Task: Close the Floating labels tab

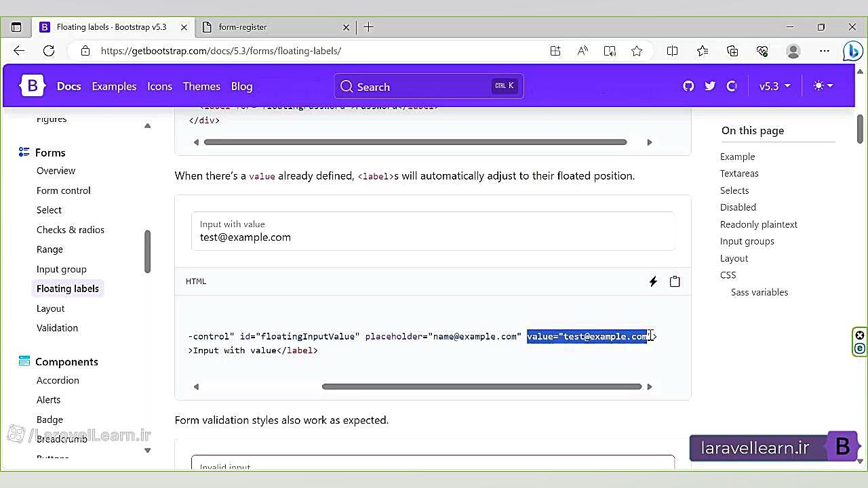Action: pyautogui.click(x=184, y=27)
